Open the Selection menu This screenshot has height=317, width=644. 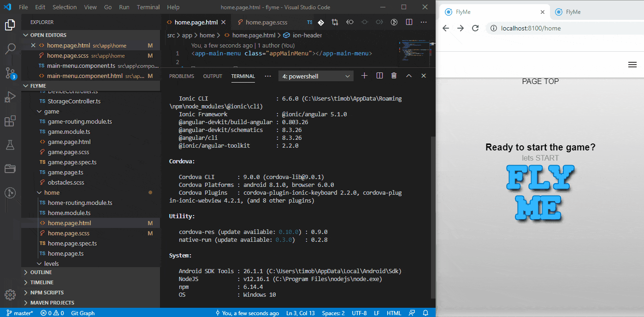pyautogui.click(x=65, y=7)
